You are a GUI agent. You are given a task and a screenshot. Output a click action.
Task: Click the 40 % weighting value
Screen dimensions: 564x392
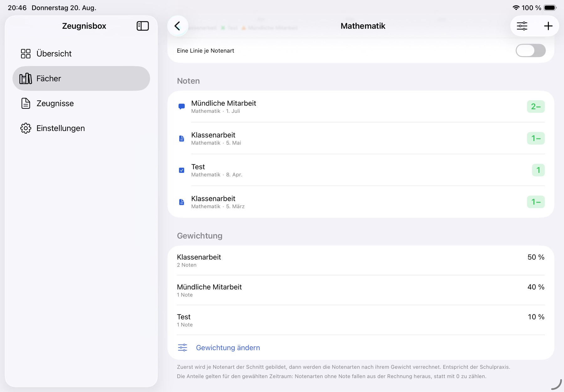536,287
